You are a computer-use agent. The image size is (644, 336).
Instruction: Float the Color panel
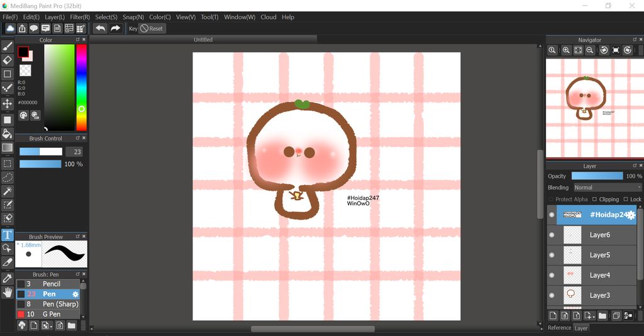pos(77,40)
